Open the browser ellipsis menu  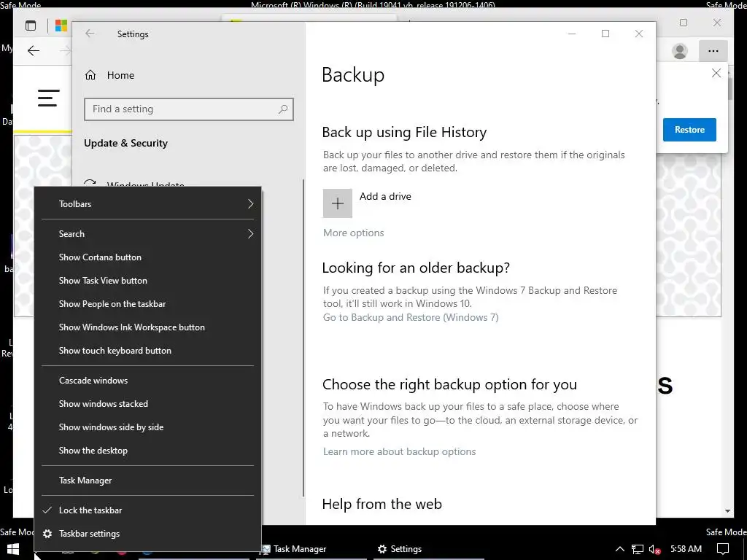[713, 51]
